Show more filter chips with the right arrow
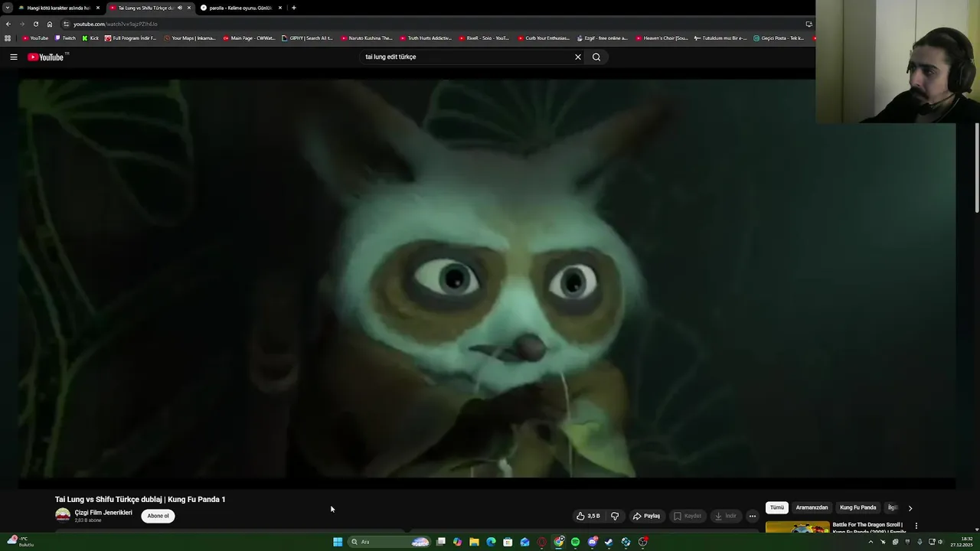 pyautogui.click(x=910, y=507)
